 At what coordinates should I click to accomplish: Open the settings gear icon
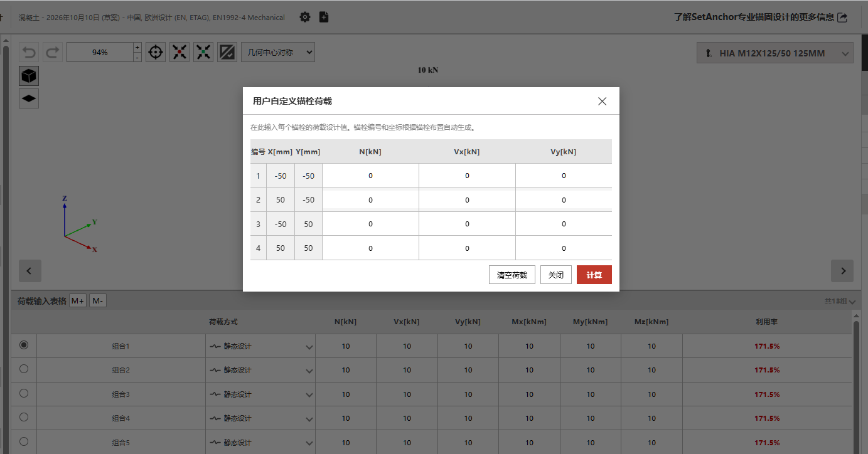[x=305, y=17]
